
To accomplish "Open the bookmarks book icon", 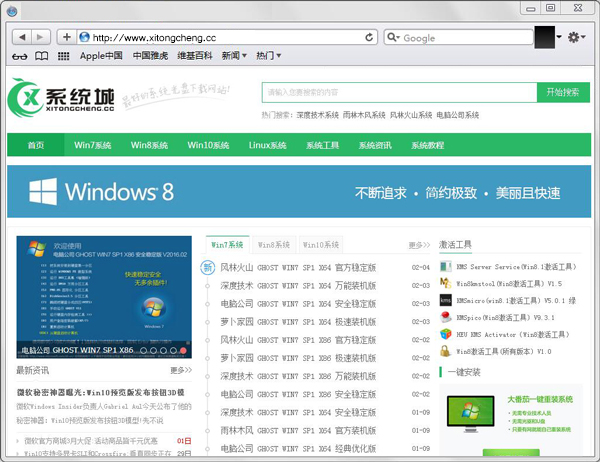I will click(x=41, y=56).
